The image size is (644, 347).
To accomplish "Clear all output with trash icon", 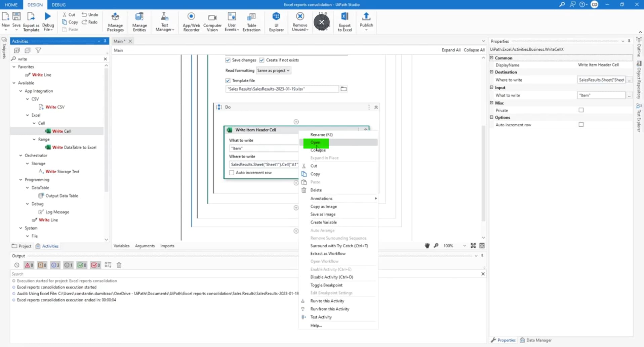I will click(x=119, y=265).
